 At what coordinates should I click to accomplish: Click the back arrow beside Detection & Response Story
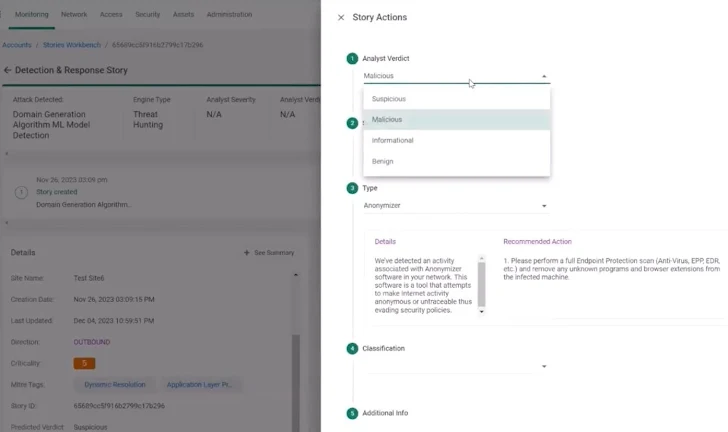pos(8,71)
